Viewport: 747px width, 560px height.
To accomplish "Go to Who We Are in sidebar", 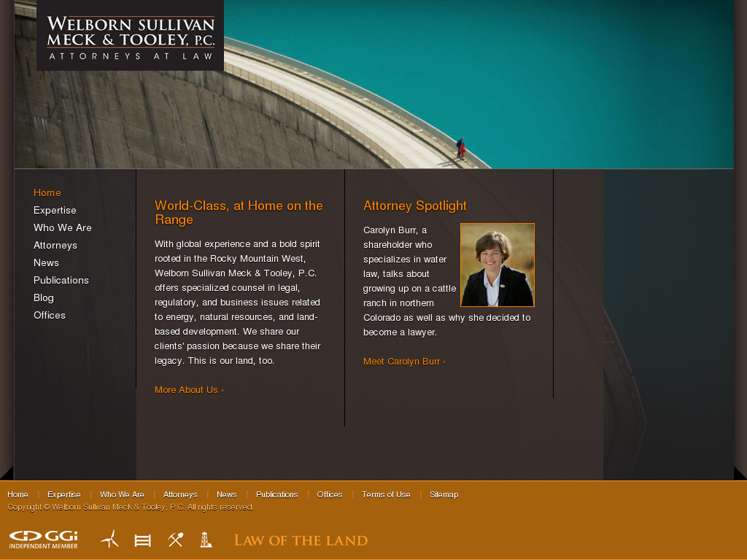I will [63, 227].
